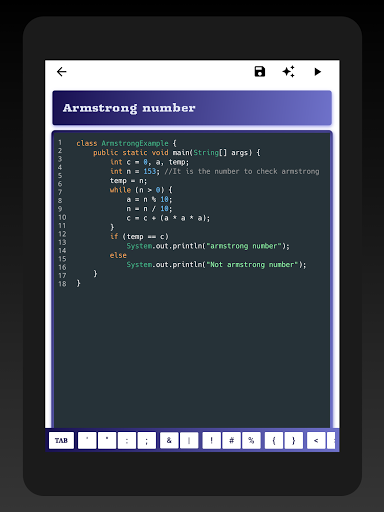
Task: Click the empty editor area below the code
Action: point(192,357)
